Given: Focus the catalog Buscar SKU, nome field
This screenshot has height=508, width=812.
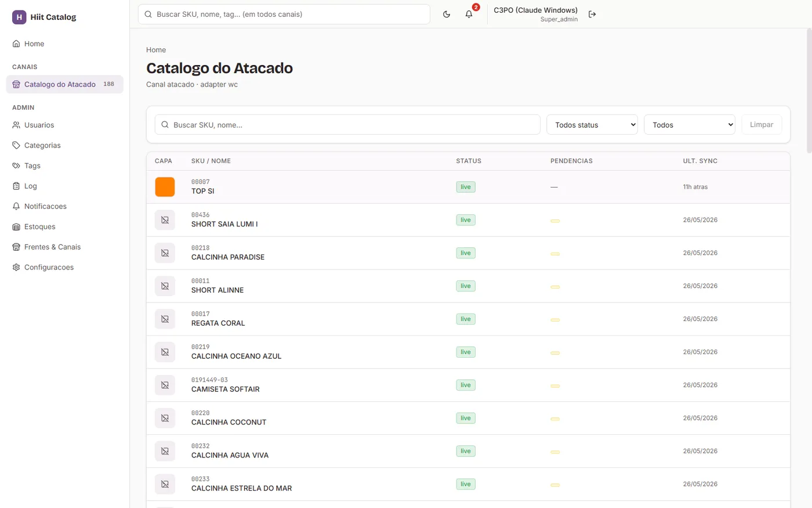Looking at the screenshot, I should click(347, 125).
